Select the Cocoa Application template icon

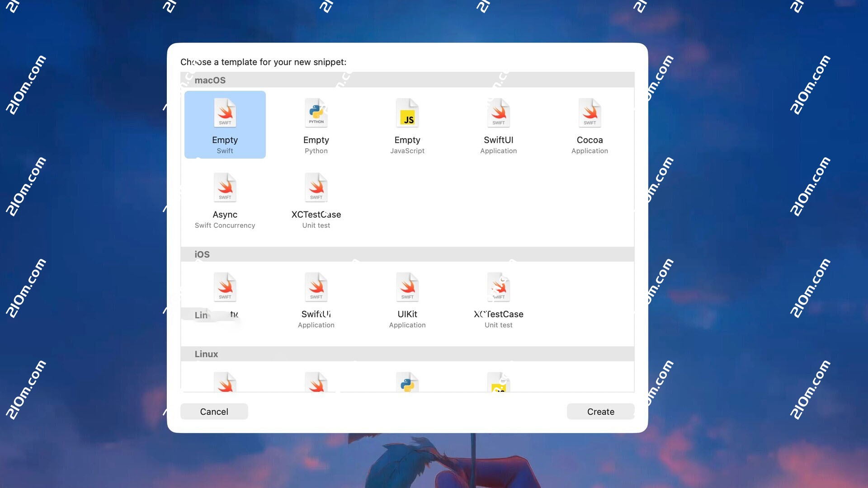coord(590,113)
